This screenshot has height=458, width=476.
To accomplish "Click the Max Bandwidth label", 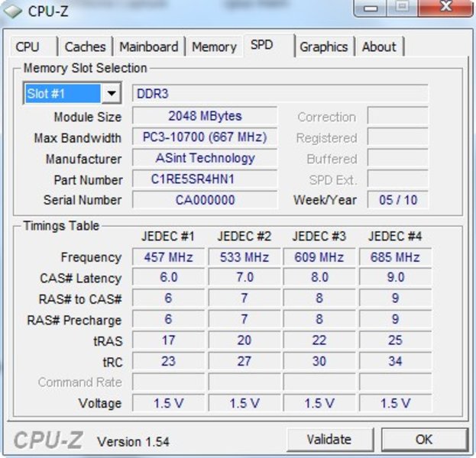I will [x=78, y=138].
